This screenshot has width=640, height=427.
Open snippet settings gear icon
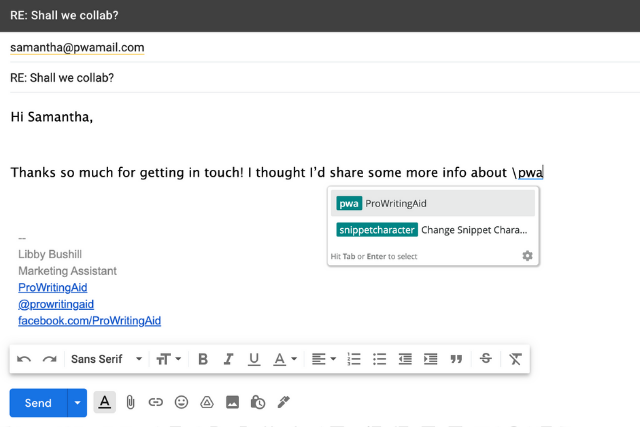click(x=527, y=256)
